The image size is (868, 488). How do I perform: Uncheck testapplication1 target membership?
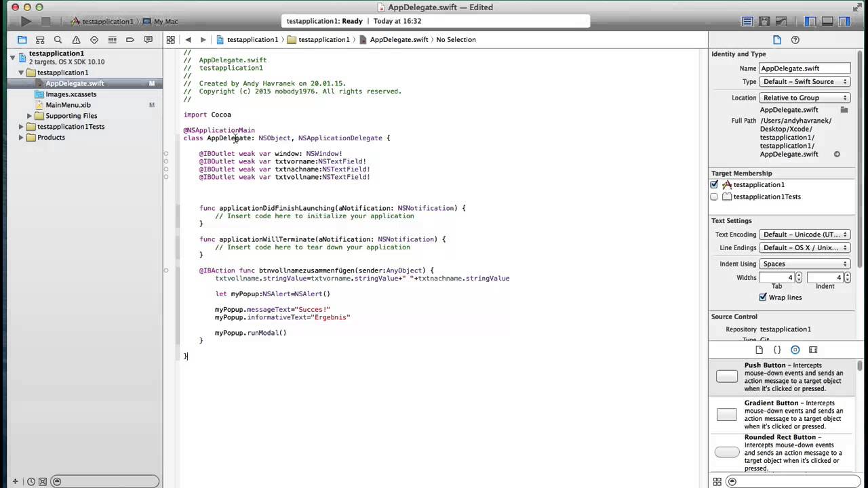coord(714,184)
